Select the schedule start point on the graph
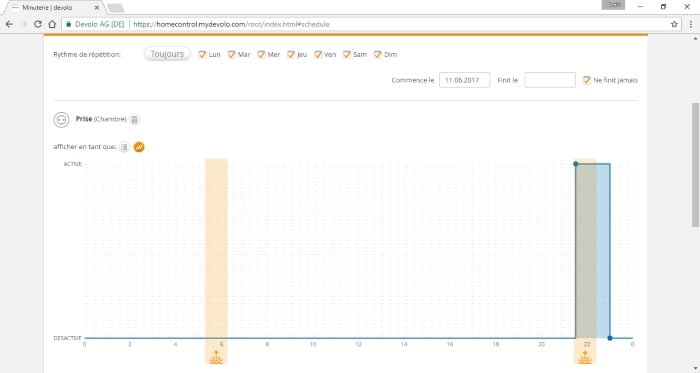Viewport: 700px width, 373px height. tap(575, 164)
